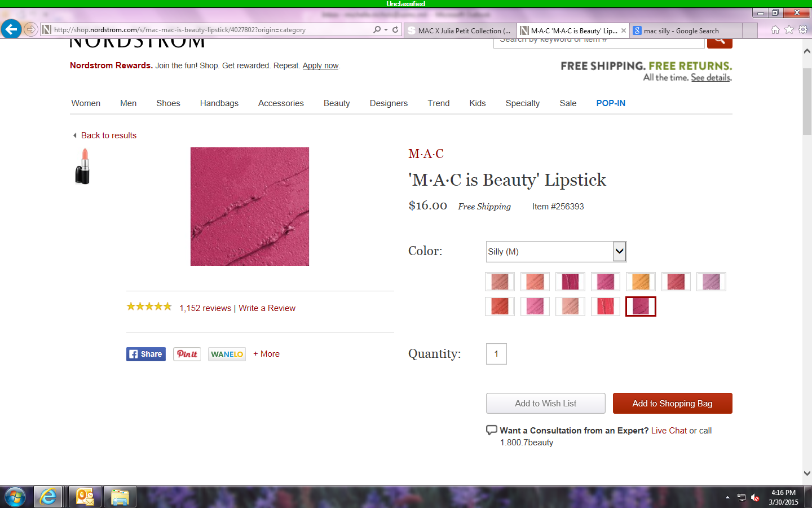Open the 1,152 reviews link

coord(205,308)
